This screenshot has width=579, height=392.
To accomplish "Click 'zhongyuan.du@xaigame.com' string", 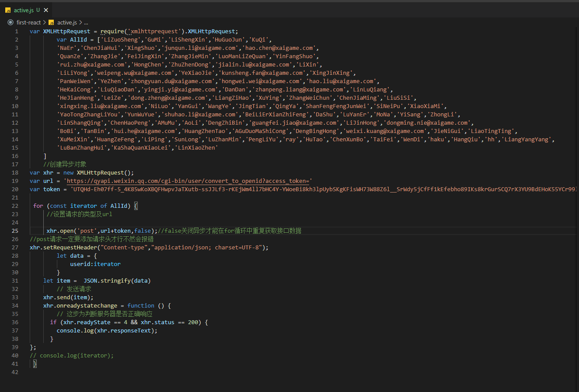I will pos(171,81).
